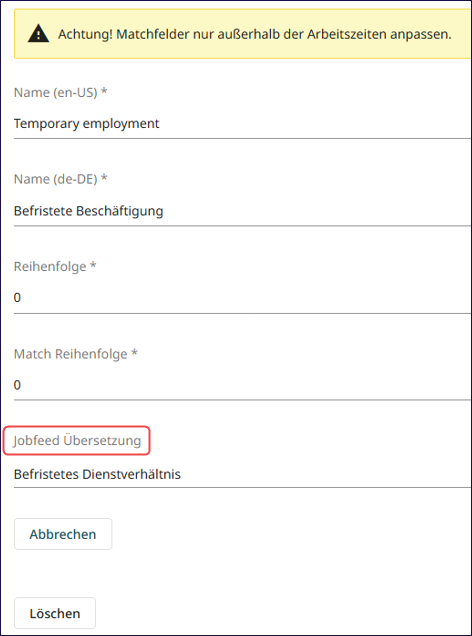This screenshot has width=472, height=636.
Task: Click the highlighted Jobfeed Übersetzung label
Action: (x=77, y=440)
